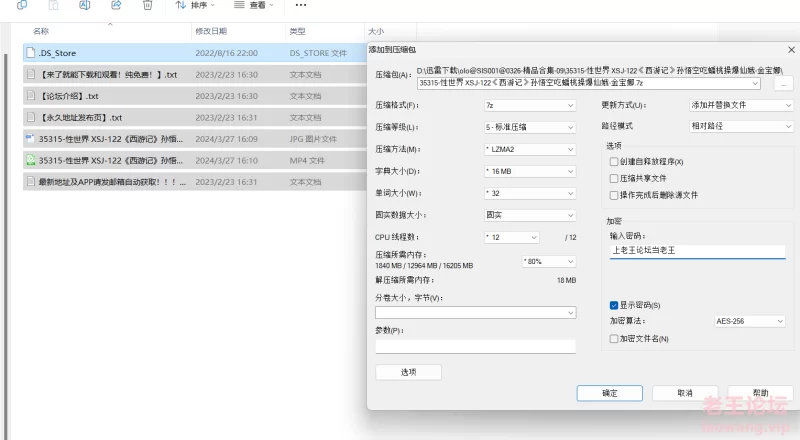
Task: Click the Copy icon in Explorer toolbar
Action: pyautogui.click(x=22, y=5)
